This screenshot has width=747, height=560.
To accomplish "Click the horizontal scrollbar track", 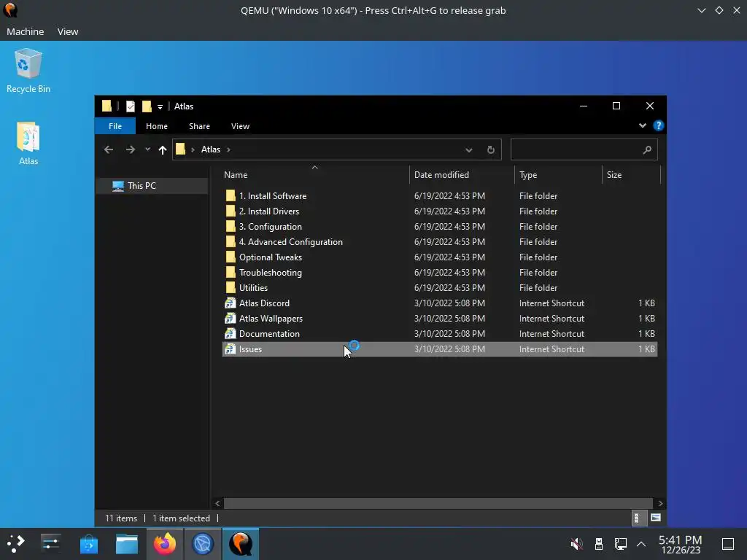I will point(438,503).
